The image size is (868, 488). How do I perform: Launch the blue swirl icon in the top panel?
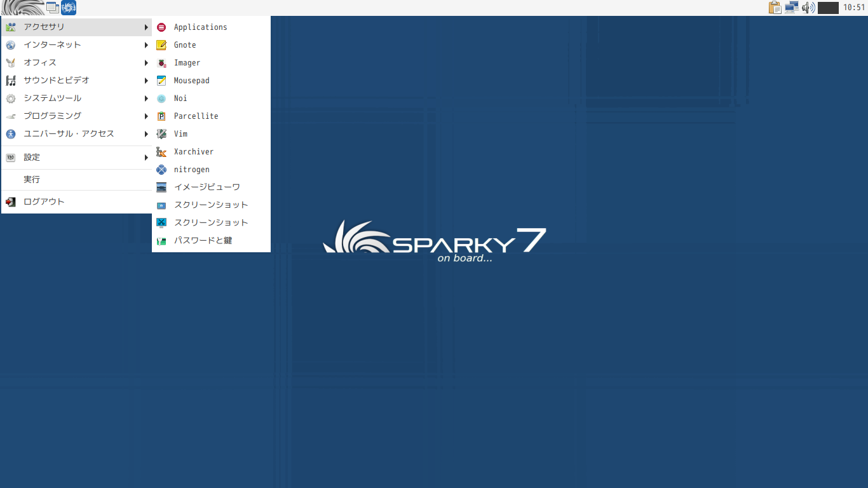[69, 8]
